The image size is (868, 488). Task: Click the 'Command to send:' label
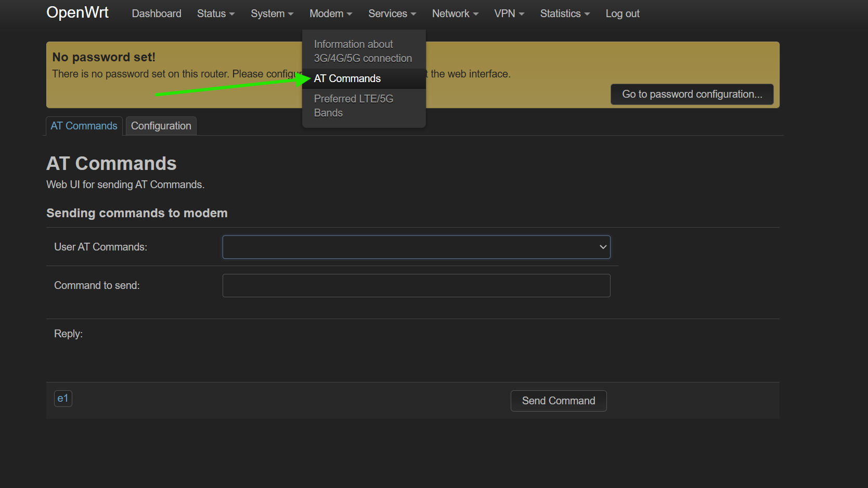click(x=97, y=285)
